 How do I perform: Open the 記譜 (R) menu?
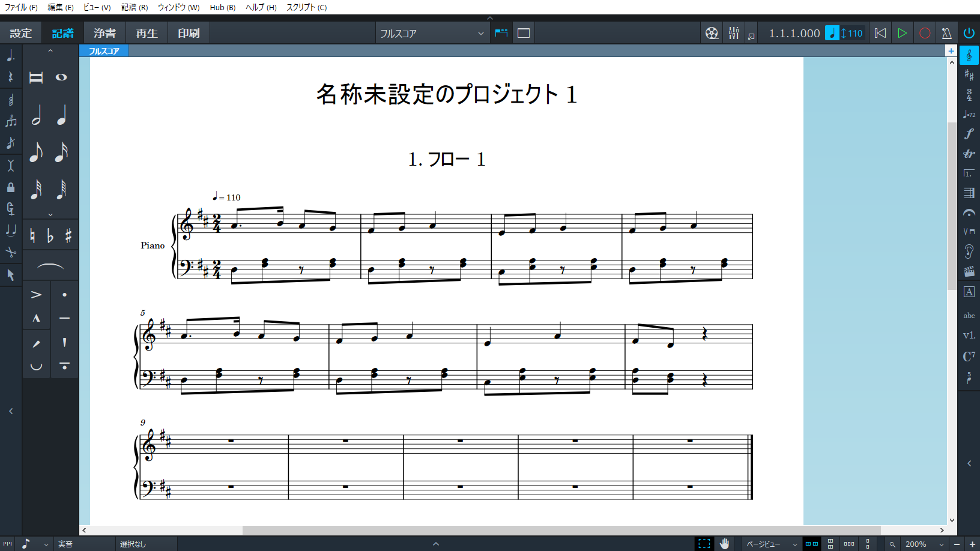(135, 7)
